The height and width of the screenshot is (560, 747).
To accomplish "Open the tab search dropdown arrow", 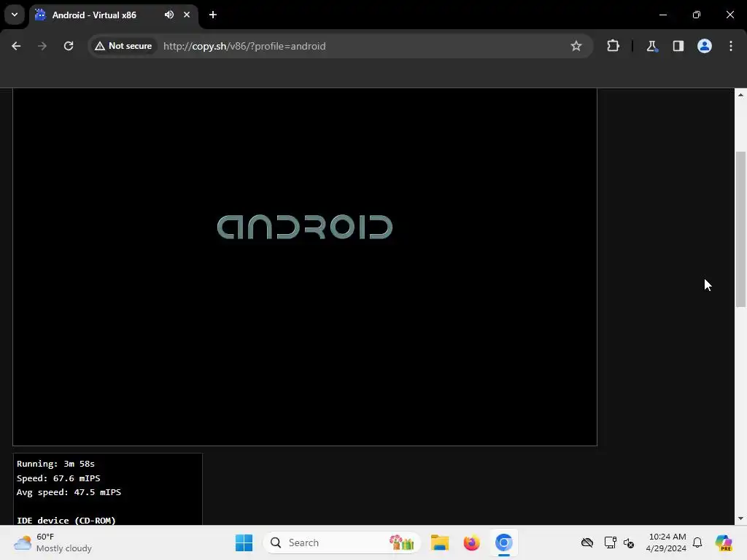I will (x=15, y=15).
